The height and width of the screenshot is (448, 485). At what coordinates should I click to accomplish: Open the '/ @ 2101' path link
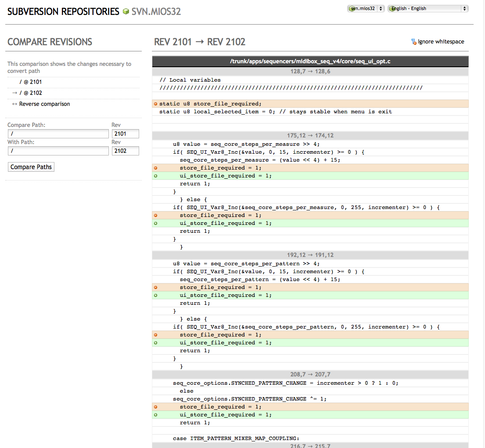point(31,82)
